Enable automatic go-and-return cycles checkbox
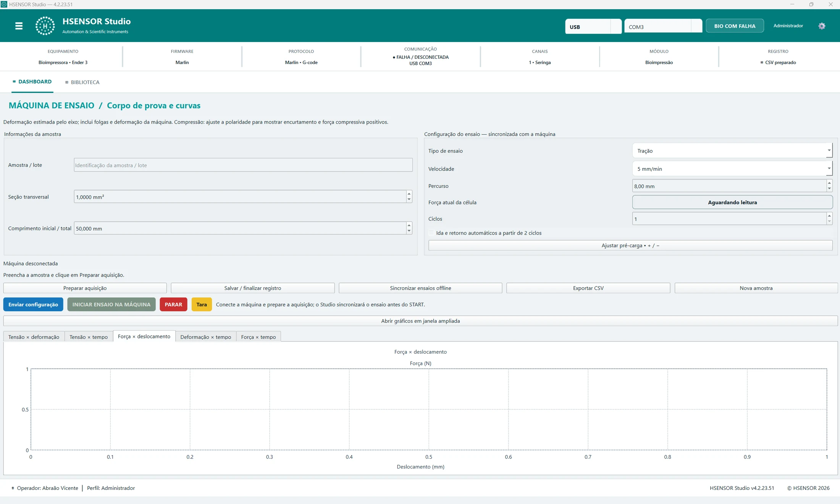The image size is (840, 504). [431, 233]
